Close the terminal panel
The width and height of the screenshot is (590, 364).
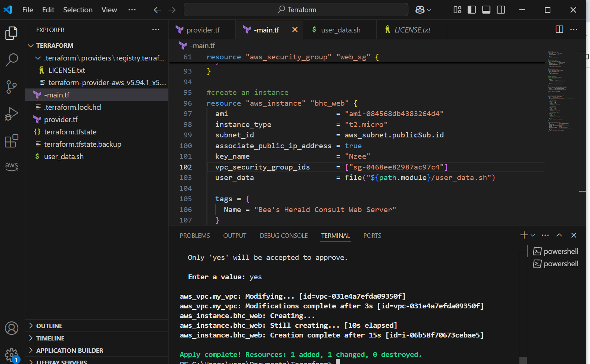pyautogui.click(x=574, y=235)
